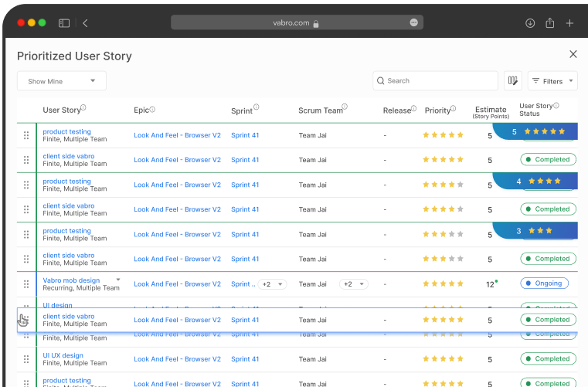Click the priority stars in the first row
Image resolution: width=588 pixels, height=387 pixels.
pos(443,135)
